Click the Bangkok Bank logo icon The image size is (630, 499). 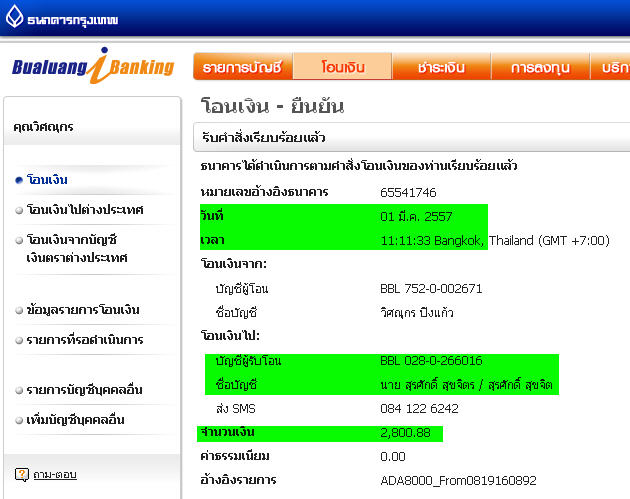[14, 17]
